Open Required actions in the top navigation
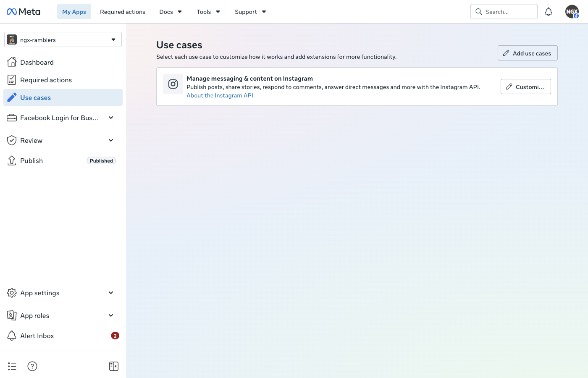The height and width of the screenshot is (378, 588). pos(123,12)
